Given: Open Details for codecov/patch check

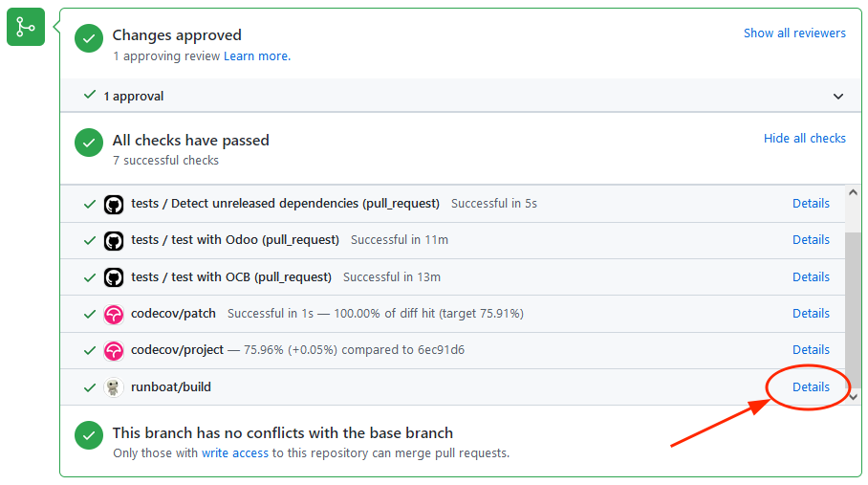Looking at the screenshot, I should [811, 314].
